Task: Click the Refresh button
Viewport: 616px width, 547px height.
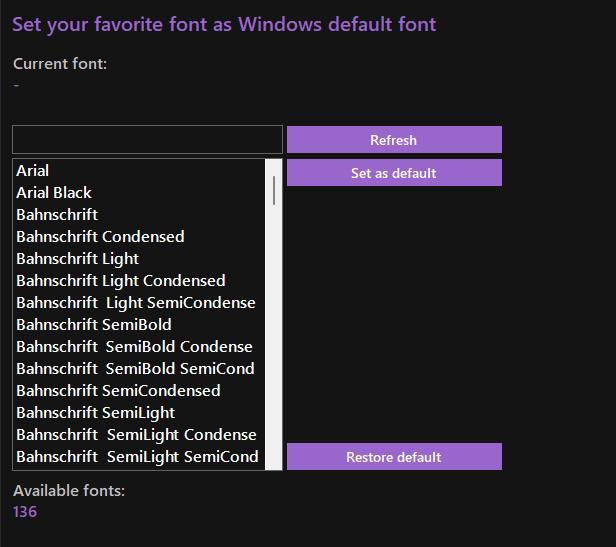Action: pyautogui.click(x=394, y=140)
